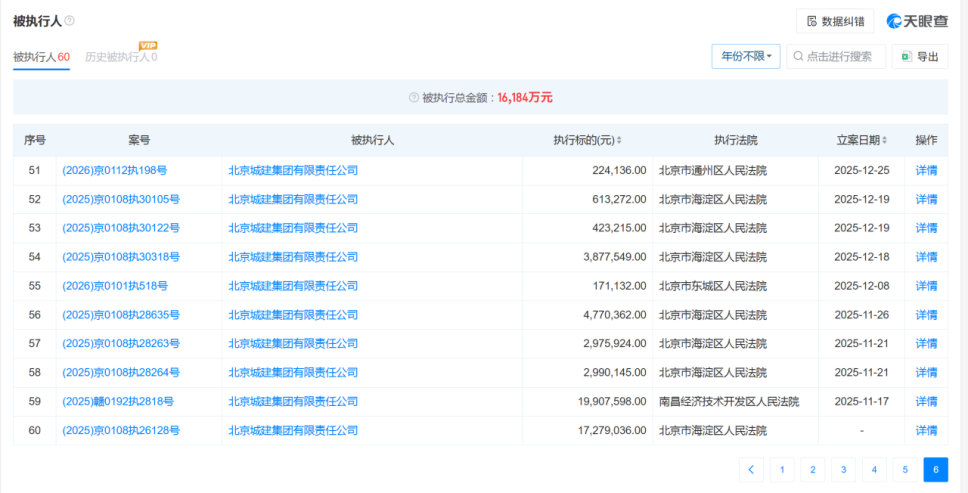Go to page 5 of results
The image size is (968, 493).
905,470
